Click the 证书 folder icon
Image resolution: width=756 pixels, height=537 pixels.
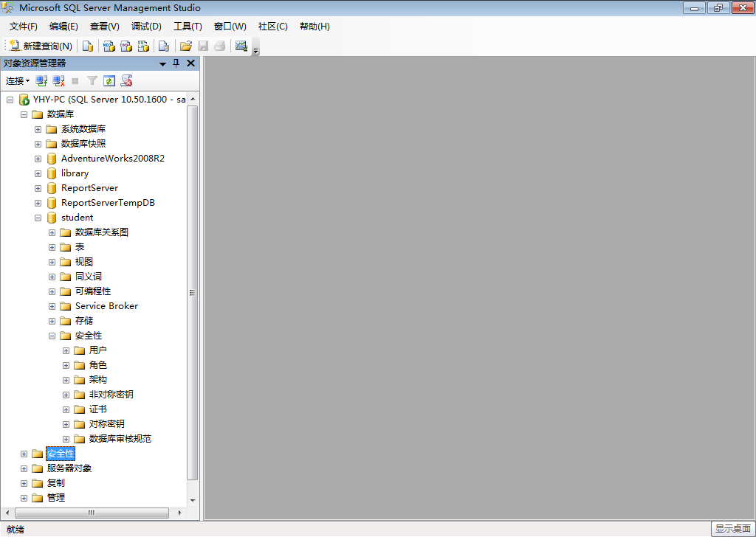click(x=80, y=409)
